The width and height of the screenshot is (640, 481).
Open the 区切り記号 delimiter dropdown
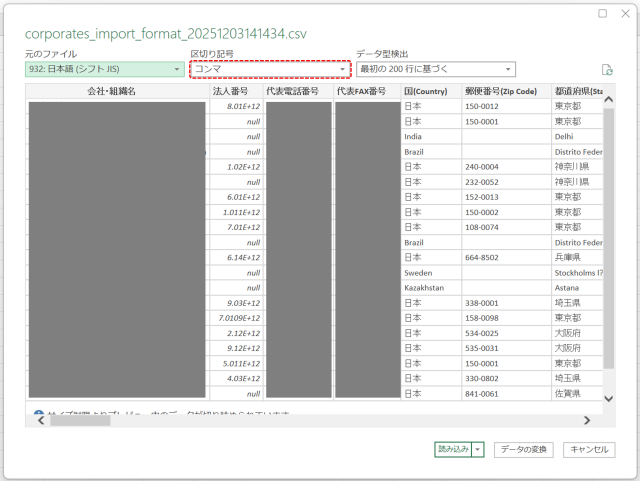(270, 69)
